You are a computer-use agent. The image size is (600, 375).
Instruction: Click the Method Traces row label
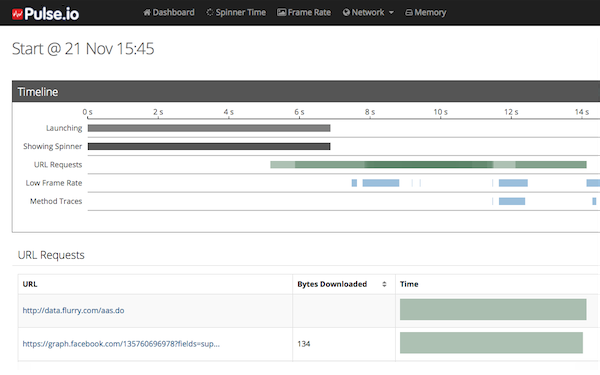point(56,201)
